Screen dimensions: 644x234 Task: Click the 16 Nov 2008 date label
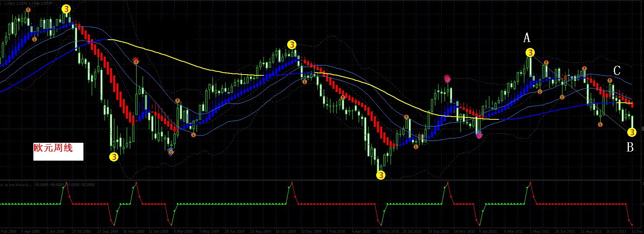tap(133, 231)
